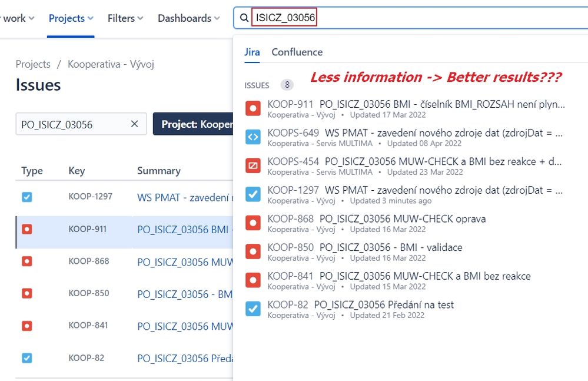Click the issues filter field with PO_ISICZ_03056
The image size is (588, 381).
pos(81,124)
